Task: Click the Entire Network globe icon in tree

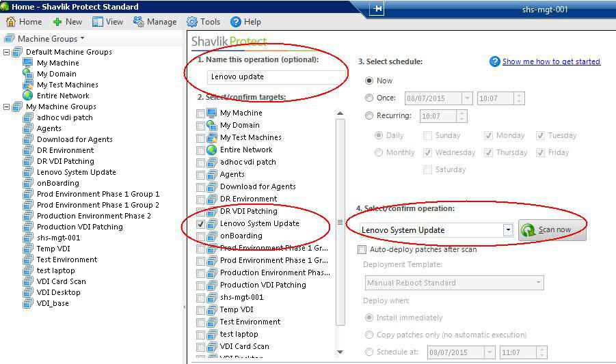Action: pos(28,96)
